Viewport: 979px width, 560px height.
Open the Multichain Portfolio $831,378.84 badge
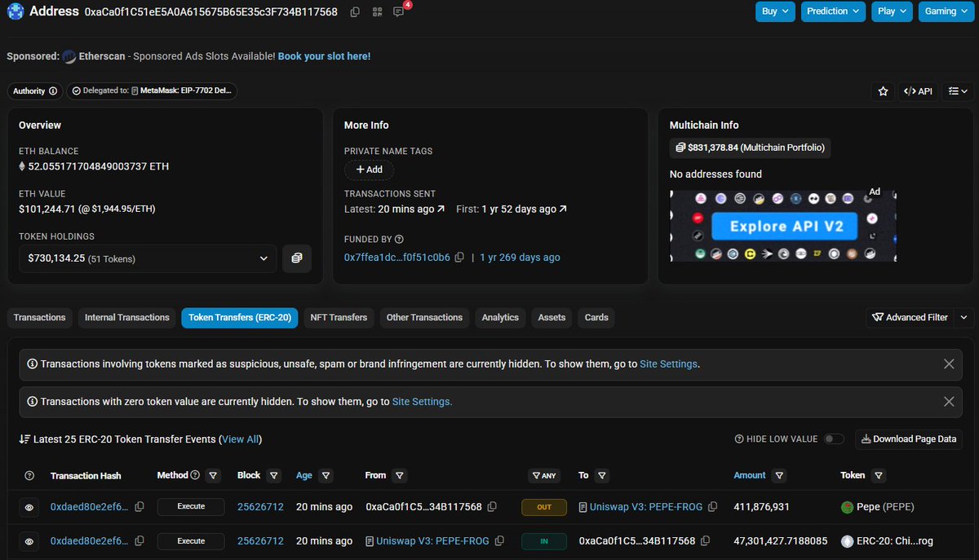tap(751, 148)
